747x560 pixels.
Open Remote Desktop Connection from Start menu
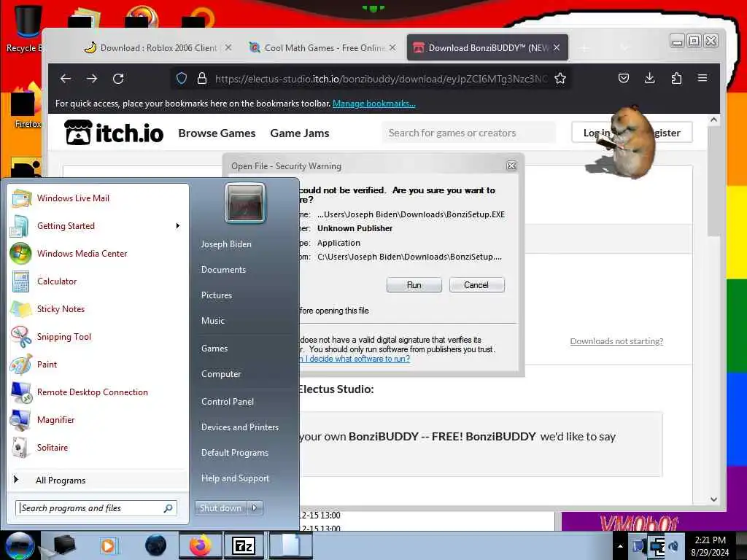(x=93, y=392)
